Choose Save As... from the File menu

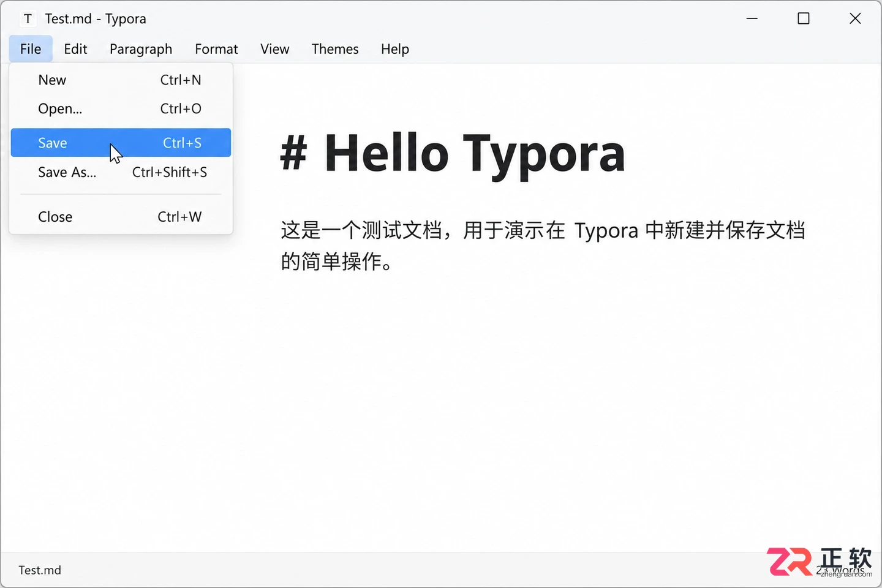click(x=121, y=172)
